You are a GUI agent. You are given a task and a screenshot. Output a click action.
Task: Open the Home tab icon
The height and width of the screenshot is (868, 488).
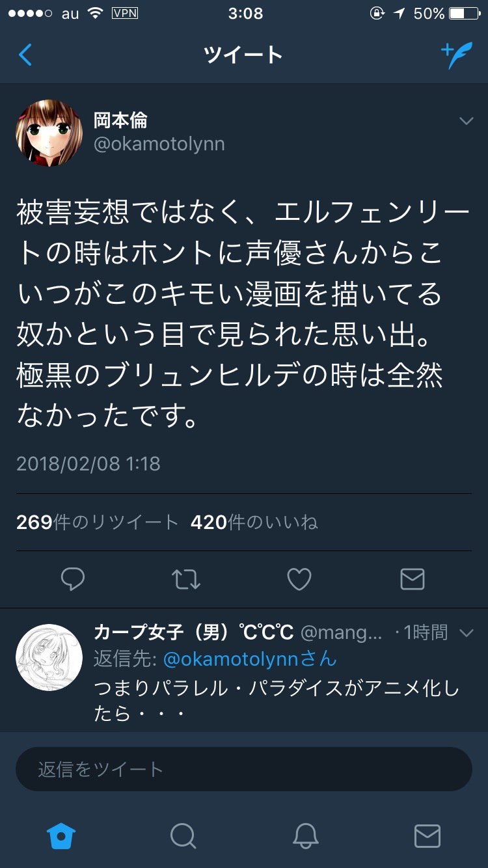(62, 836)
